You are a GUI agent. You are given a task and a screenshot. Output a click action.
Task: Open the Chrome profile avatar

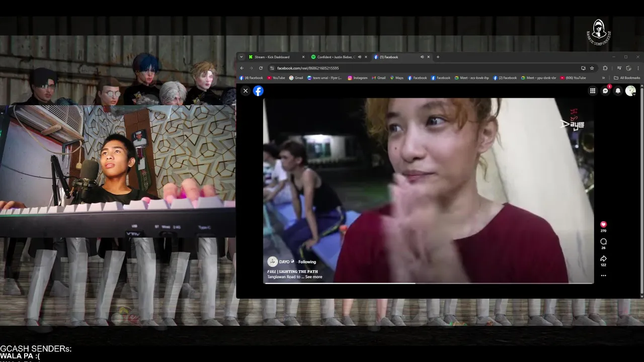click(628, 68)
